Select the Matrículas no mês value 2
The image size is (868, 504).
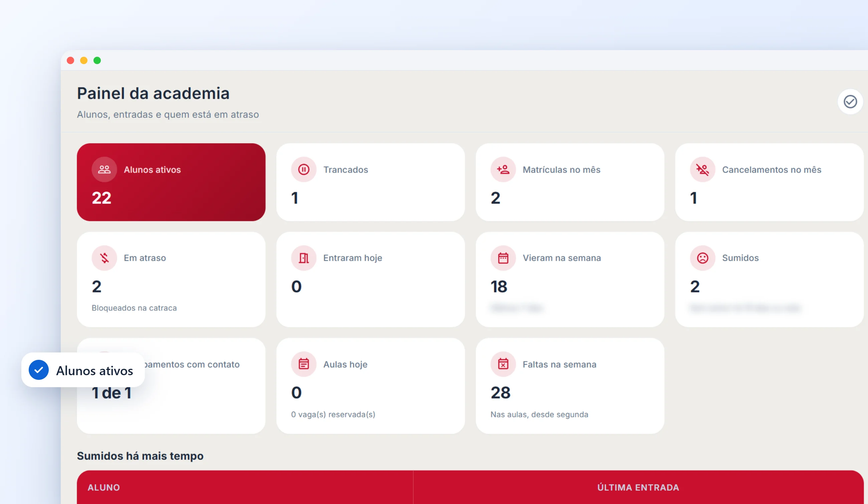(x=495, y=198)
